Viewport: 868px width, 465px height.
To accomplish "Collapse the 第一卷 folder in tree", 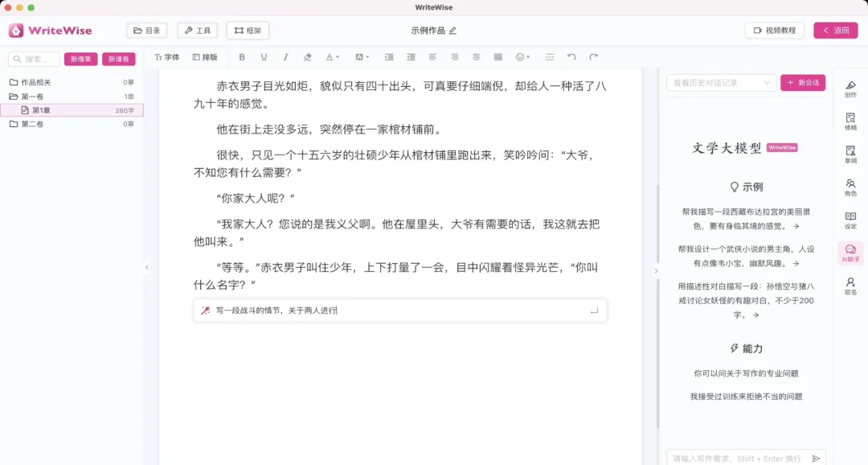I will pos(14,97).
